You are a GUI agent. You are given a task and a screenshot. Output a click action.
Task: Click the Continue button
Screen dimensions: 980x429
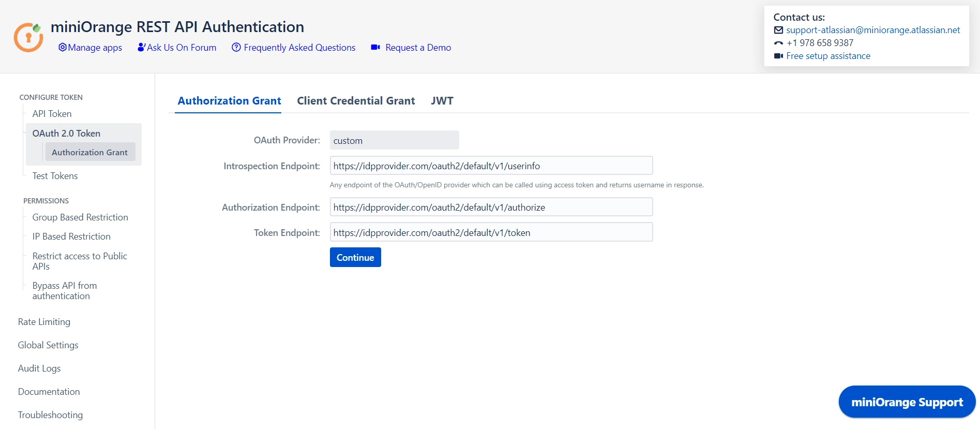pyautogui.click(x=355, y=257)
